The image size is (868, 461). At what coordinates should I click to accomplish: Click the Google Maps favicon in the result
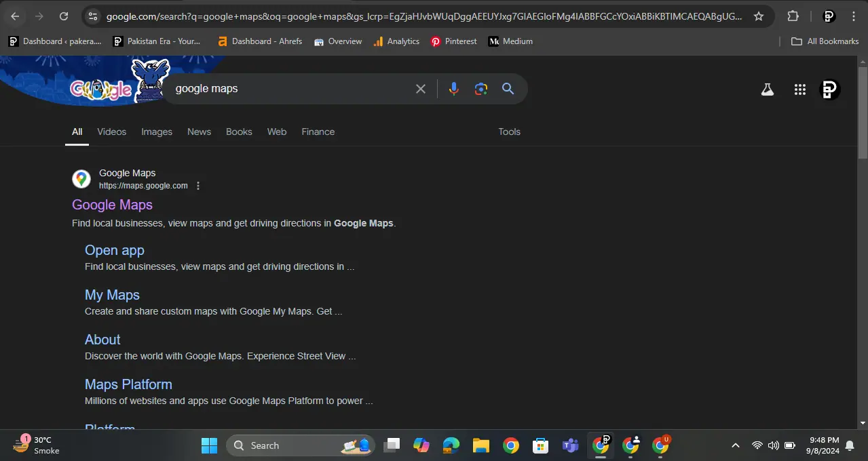pyautogui.click(x=81, y=179)
